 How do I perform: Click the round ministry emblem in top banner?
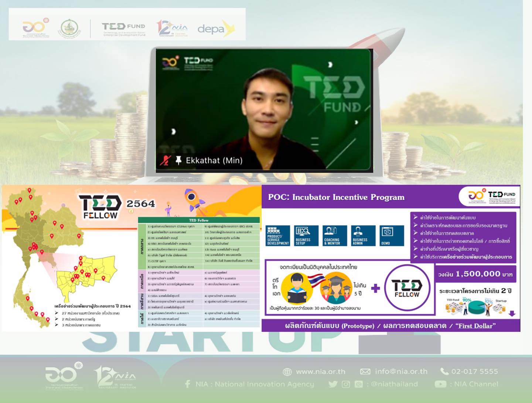(x=69, y=29)
